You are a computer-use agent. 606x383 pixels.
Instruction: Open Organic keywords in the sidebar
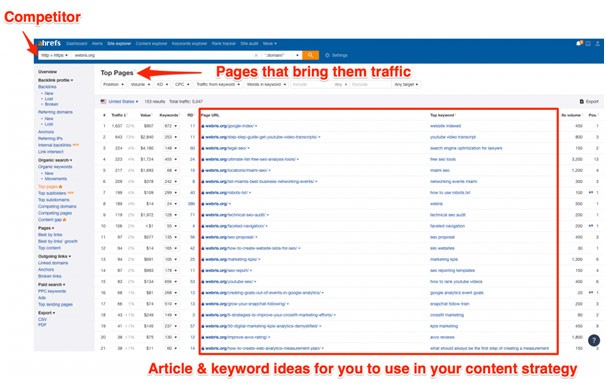(x=55, y=167)
